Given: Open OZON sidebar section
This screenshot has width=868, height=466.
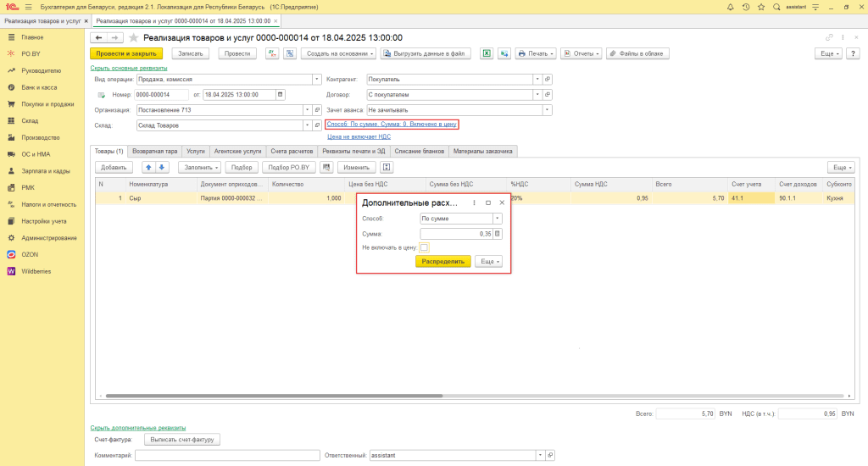Looking at the screenshot, I should point(30,254).
